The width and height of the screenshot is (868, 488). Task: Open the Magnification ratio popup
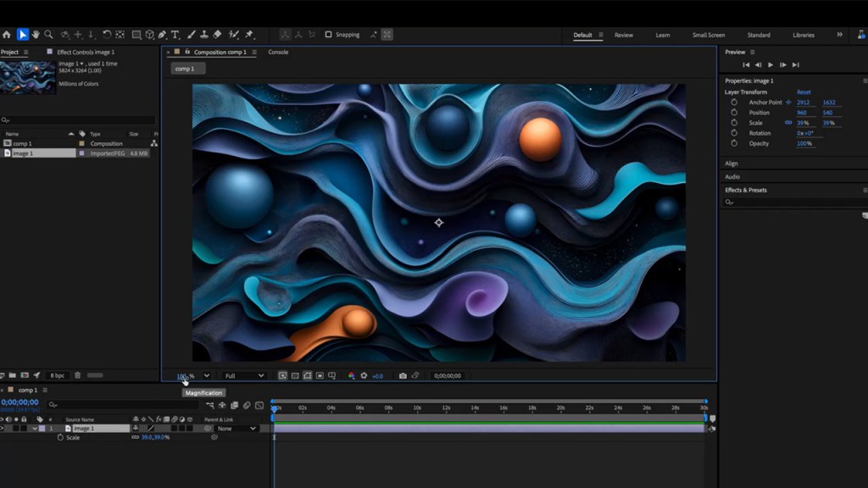click(185, 375)
